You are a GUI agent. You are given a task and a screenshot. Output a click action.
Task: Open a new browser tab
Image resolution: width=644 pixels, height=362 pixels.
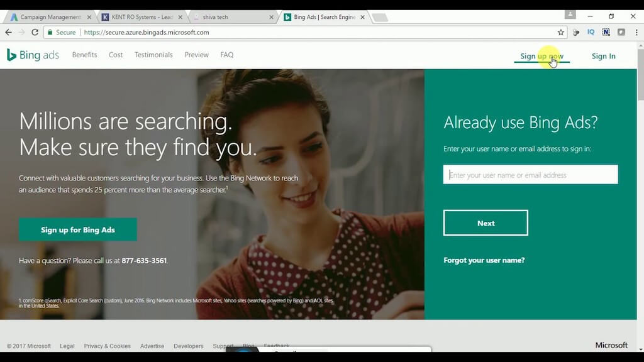point(380,18)
